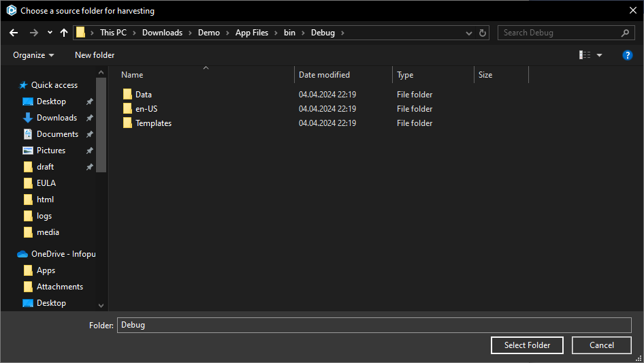Open the Organize menu

pyautogui.click(x=33, y=55)
